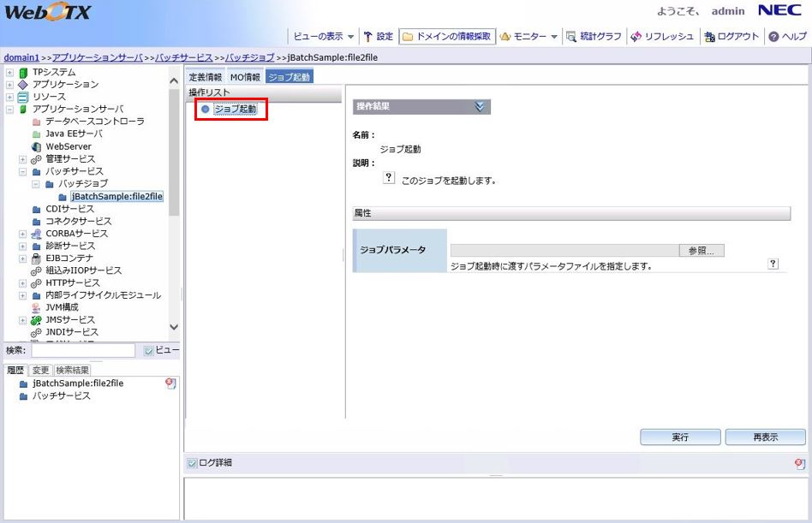Click the search (検索) input field

tap(83, 350)
